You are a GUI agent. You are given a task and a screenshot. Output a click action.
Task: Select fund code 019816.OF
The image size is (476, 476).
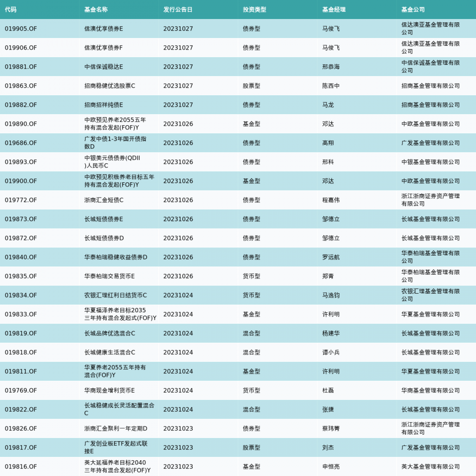[20, 466]
